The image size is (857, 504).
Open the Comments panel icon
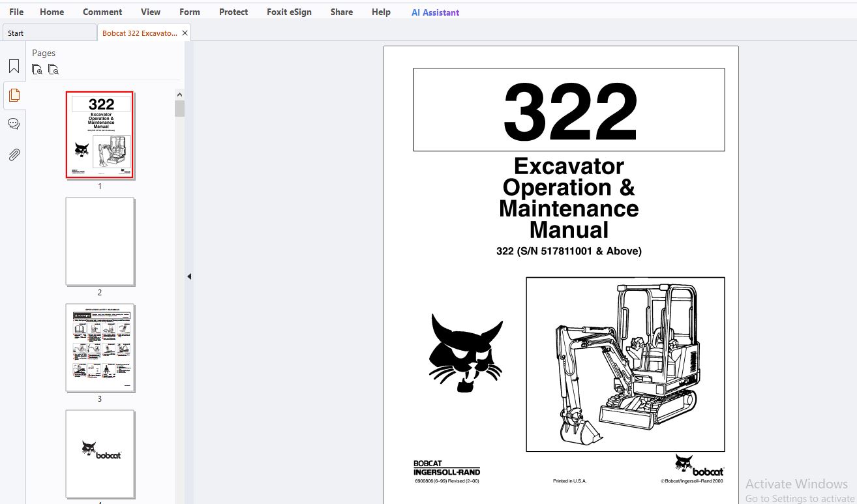(14, 124)
